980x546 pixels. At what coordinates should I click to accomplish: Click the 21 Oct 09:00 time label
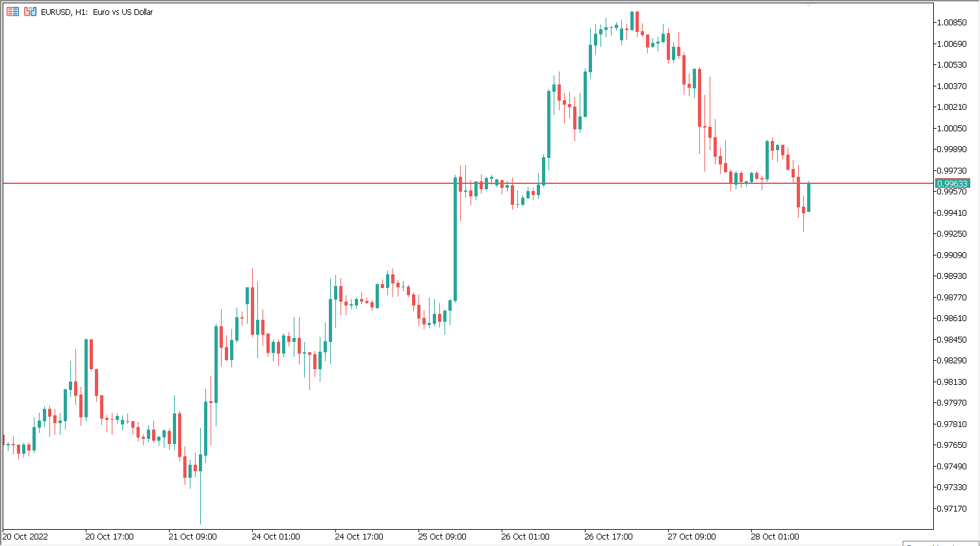click(x=192, y=537)
